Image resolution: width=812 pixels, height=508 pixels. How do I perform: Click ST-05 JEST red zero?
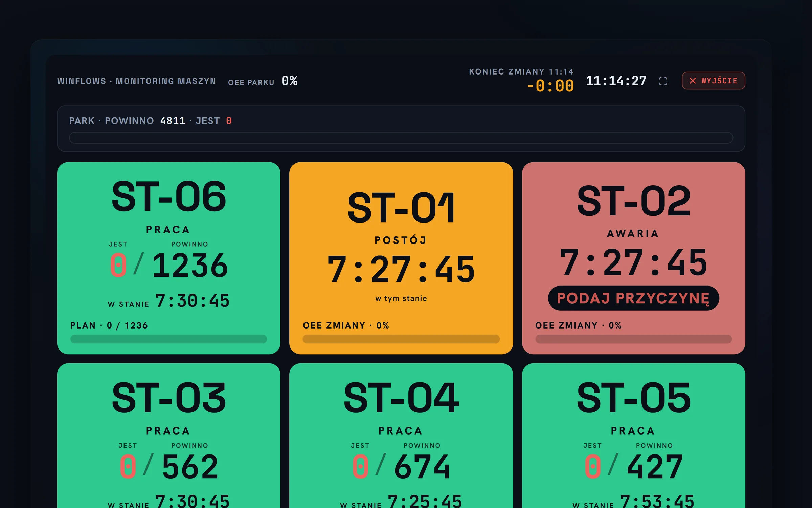tap(593, 467)
